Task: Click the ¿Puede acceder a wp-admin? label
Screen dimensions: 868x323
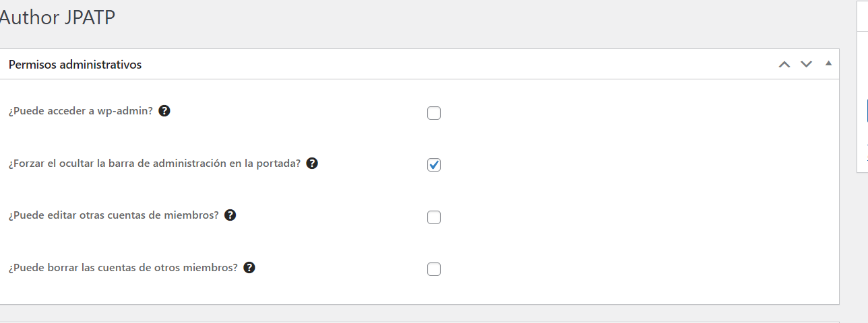Action: tap(81, 111)
